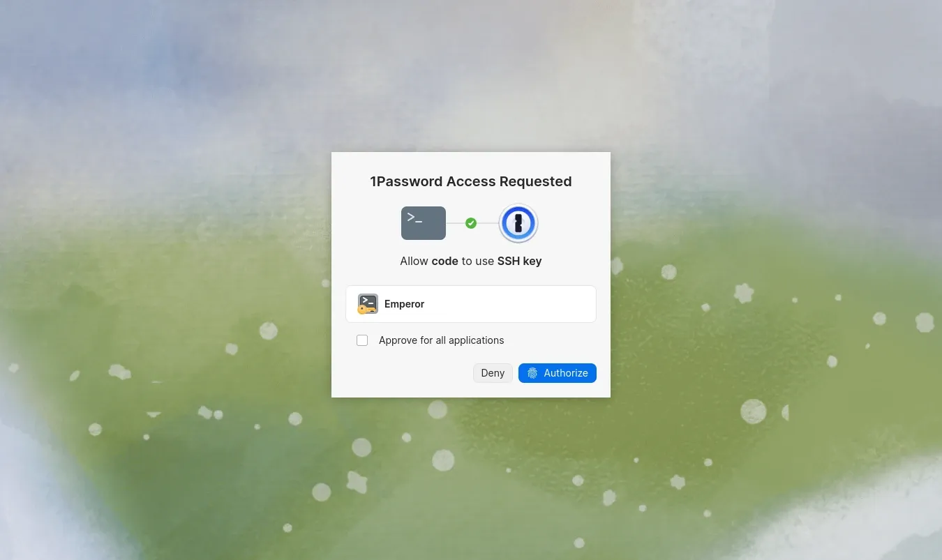Click the 'Allow code to use SSH key' text
Screen dimensions: 942x560
point(471,261)
